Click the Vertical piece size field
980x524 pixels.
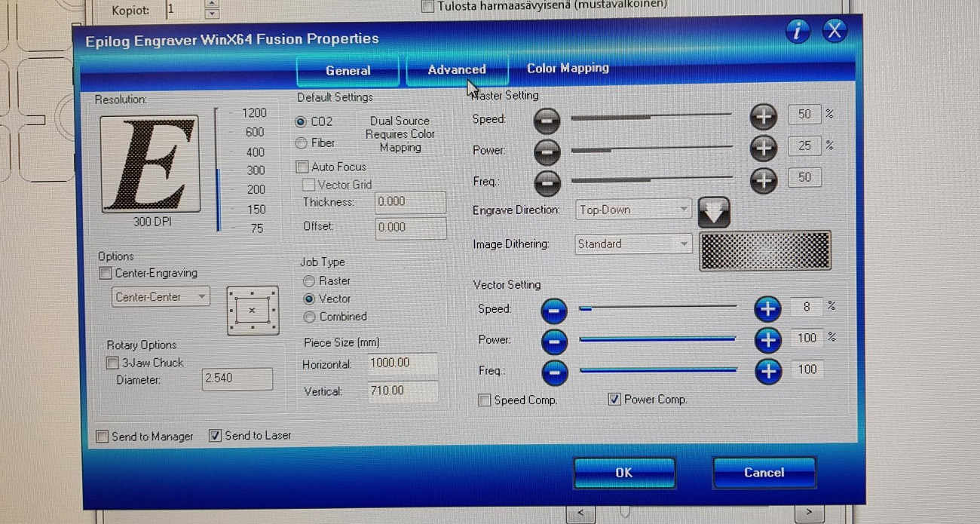pos(403,391)
